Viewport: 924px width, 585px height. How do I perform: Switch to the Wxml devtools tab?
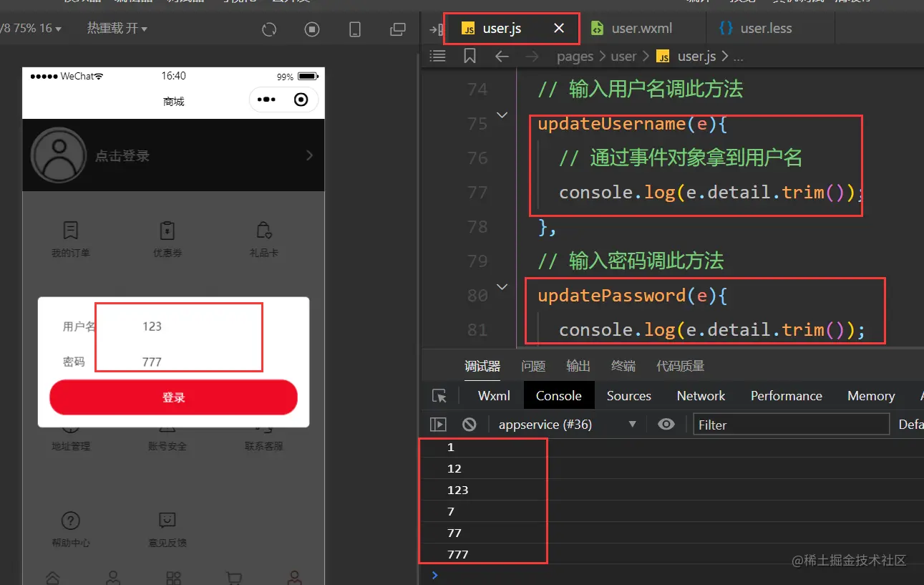tap(495, 396)
